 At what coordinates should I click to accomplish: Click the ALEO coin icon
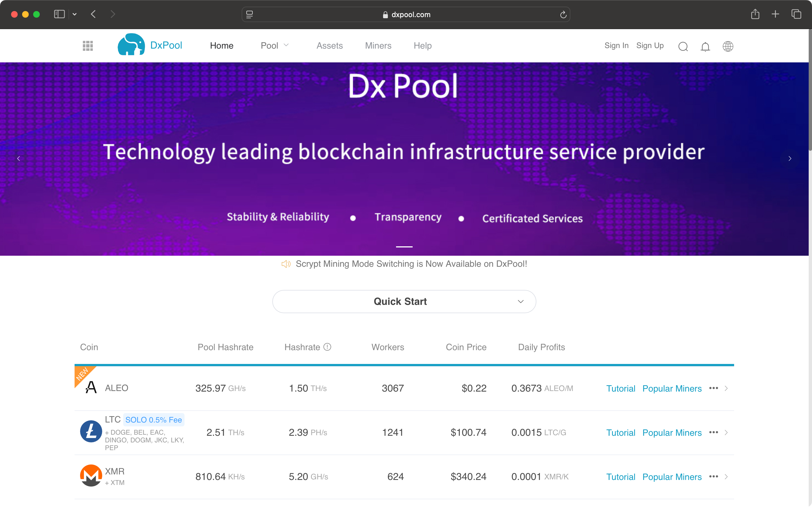tap(91, 388)
